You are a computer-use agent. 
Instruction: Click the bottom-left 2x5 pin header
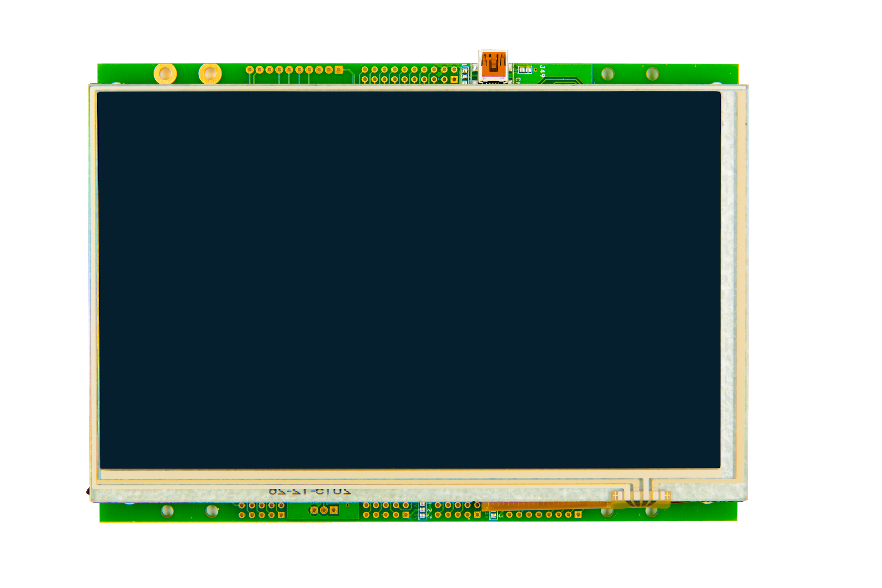click(x=261, y=510)
